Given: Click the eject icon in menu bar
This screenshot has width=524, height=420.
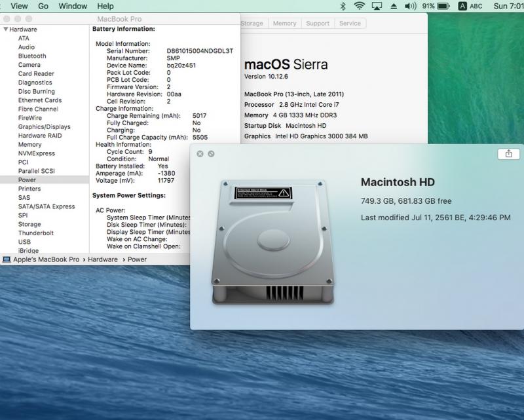Looking at the screenshot, I should (x=393, y=6).
